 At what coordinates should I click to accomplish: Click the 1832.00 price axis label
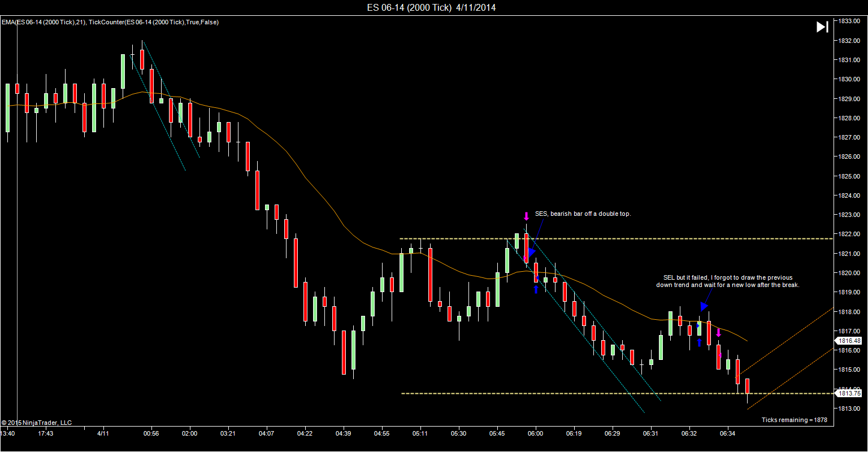coord(849,41)
